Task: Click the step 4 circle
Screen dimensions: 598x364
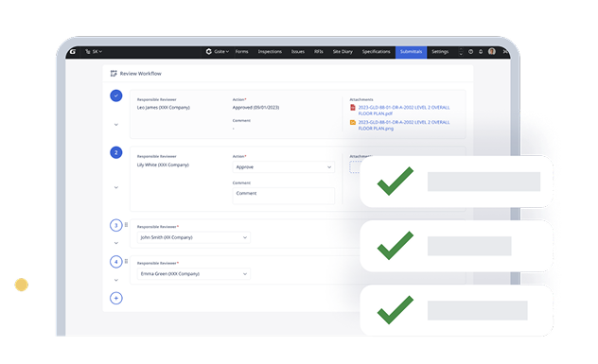Action: click(116, 262)
